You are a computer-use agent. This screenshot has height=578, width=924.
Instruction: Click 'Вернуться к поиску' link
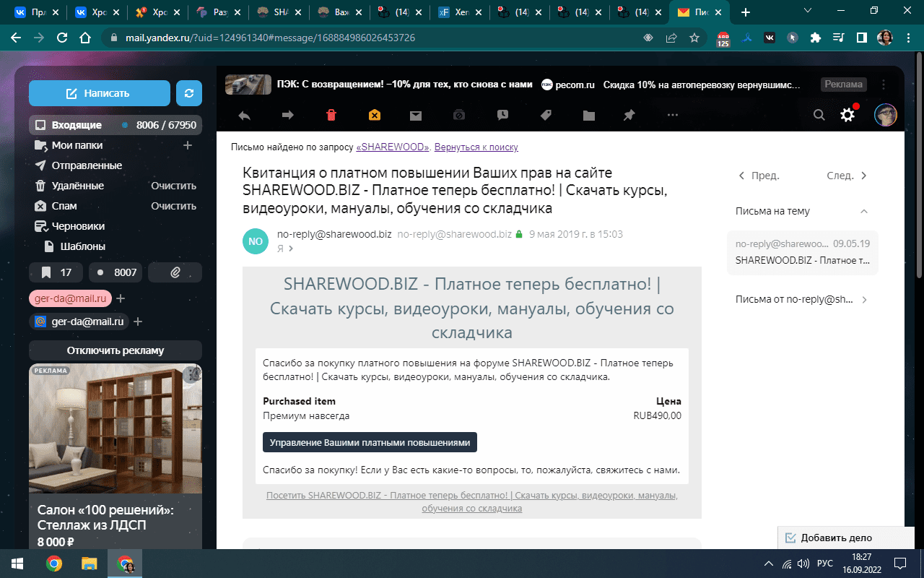[476, 147]
